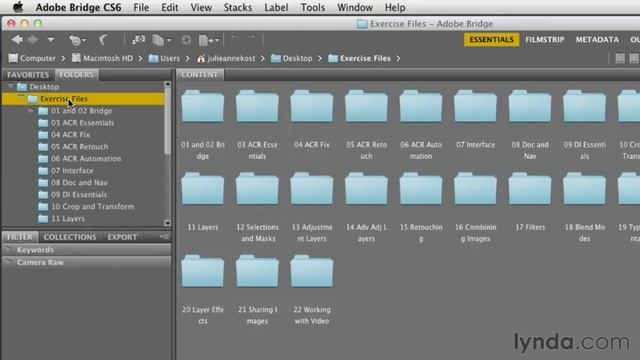Expand the 01 and 02 Bridge tree node
Screen dimensions: 640x360
[31, 111]
